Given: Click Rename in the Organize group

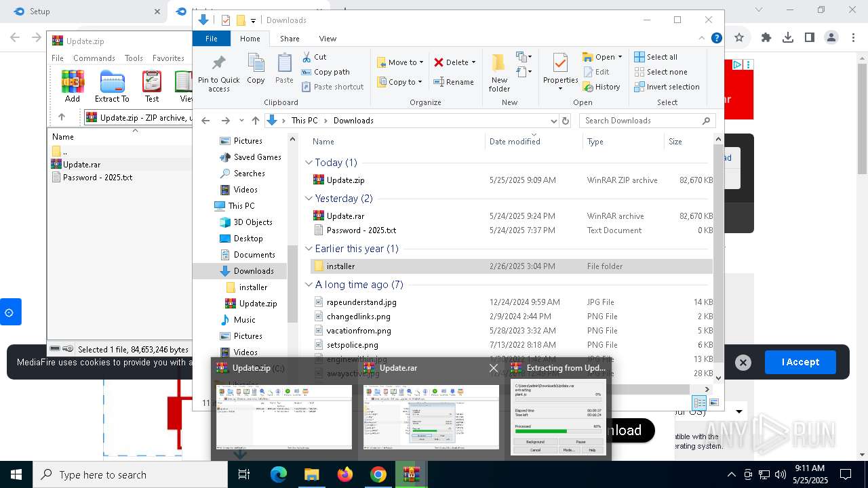Looking at the screenshot, I should click(454, 82).
